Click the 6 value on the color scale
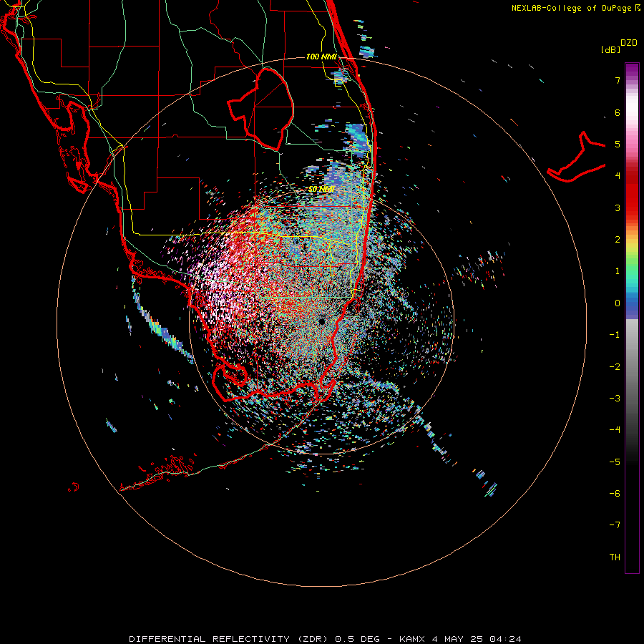This screenshot has width=644, height=644. (x=618, y=112)
